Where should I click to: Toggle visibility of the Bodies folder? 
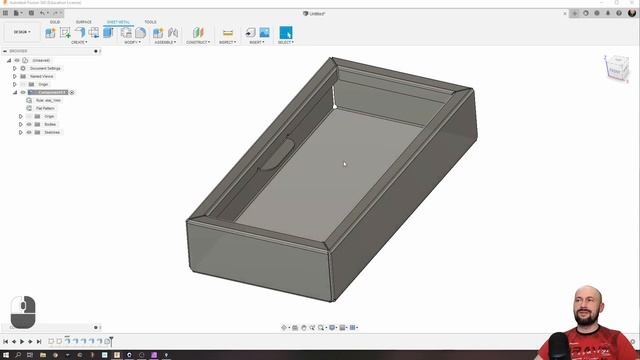coord(29,124)
